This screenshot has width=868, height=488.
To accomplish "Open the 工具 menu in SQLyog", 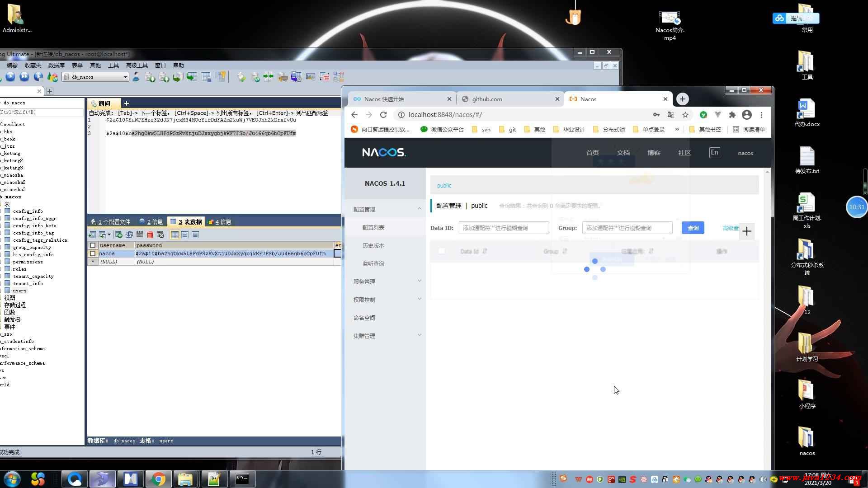I will (113, 66).
